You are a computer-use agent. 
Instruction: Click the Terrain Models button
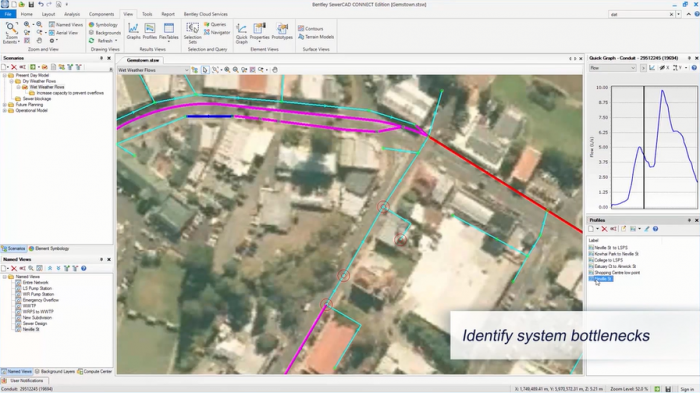click(316, 37)
